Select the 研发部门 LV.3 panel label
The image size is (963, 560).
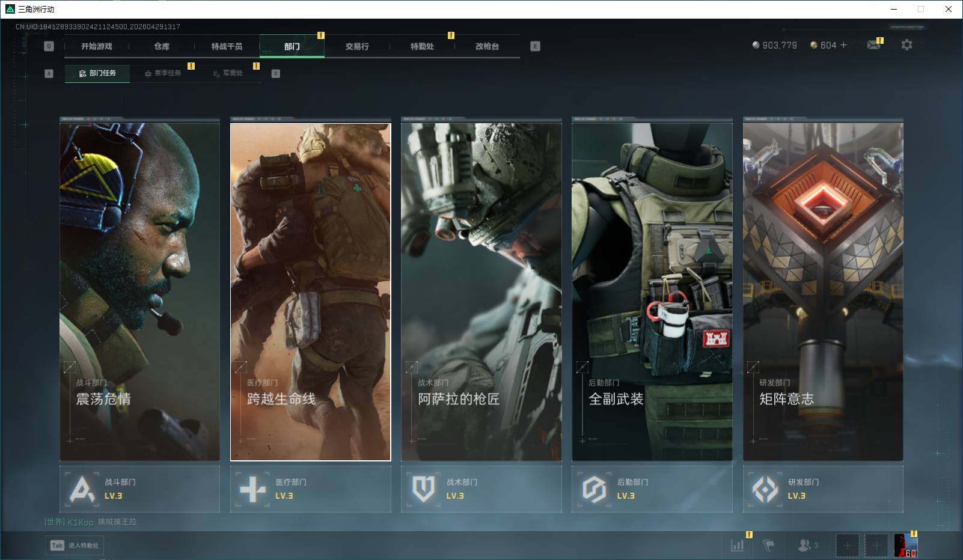(x=803, y=489)
